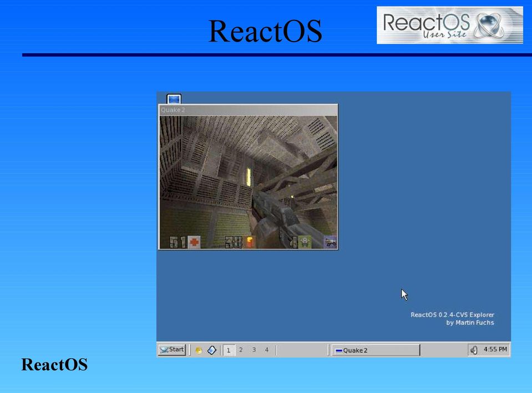The height and width of the screenshot is (393, 532).
Task: Click the weapon icon in Quake HUD corner
Action: coord(330,242)
